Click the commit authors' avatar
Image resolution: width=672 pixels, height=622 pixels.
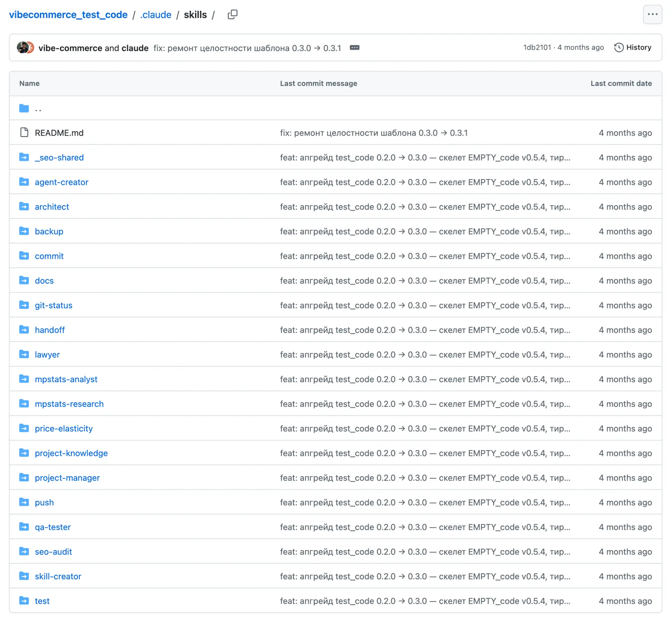pyautogui.click(x=26, y=47)
